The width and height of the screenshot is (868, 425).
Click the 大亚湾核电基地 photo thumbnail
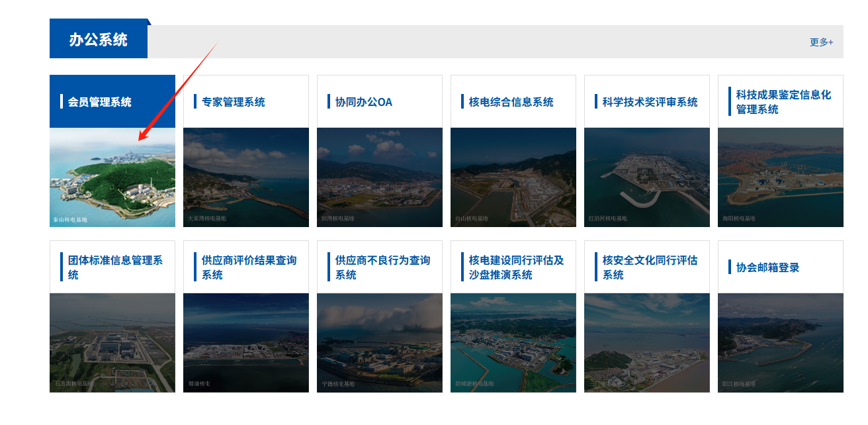point(246,177)
